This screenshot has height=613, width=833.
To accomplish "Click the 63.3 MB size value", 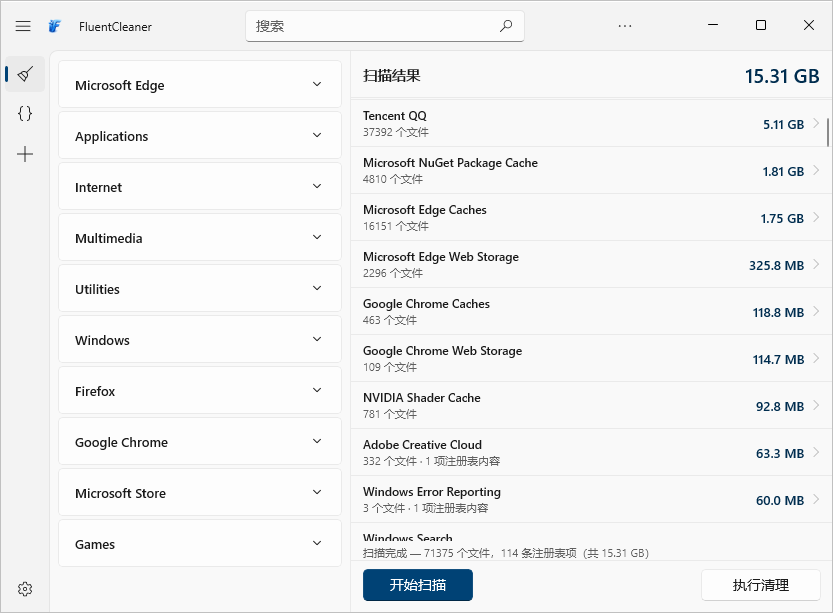I will (780, 454).
